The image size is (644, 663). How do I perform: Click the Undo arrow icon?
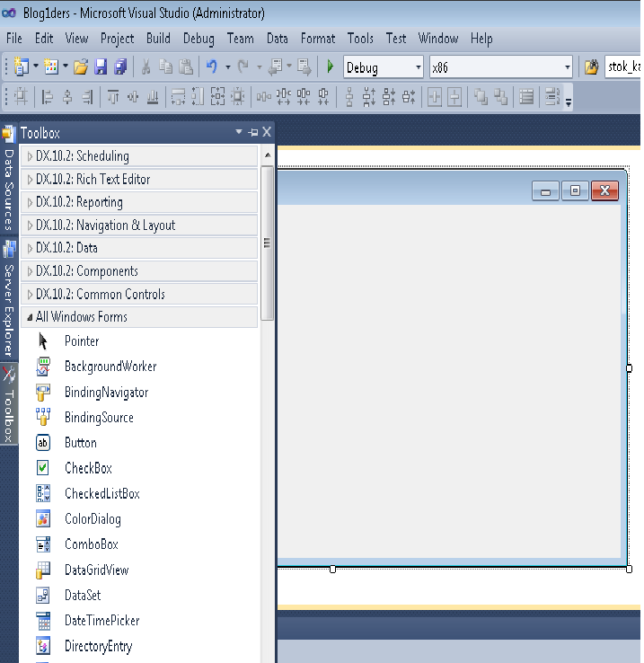[212, 66]
